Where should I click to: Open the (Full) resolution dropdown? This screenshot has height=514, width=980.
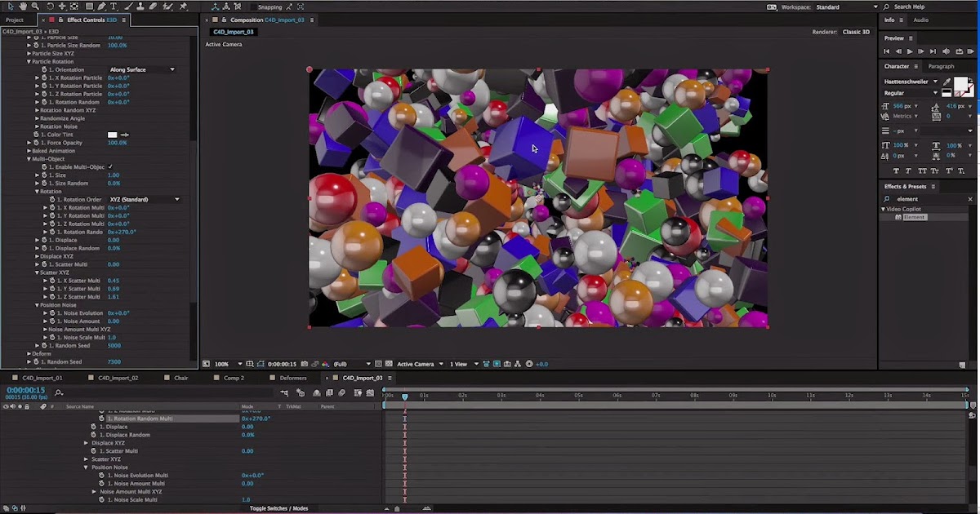(352, 364)
